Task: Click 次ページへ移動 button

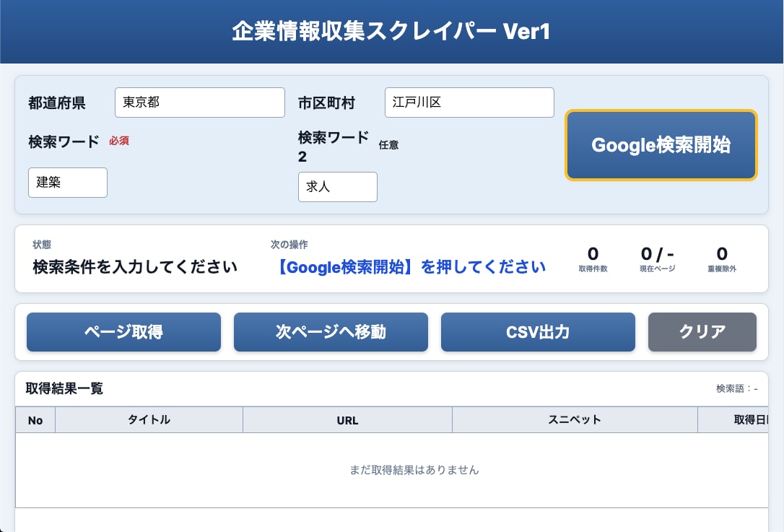Action: [x=331, y=332]
